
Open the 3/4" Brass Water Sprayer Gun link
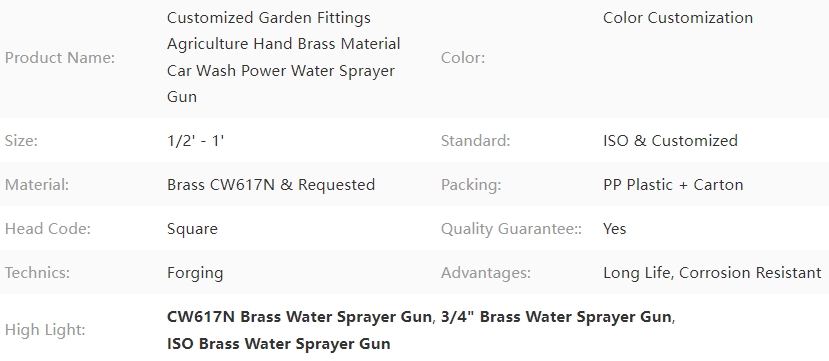pos(556,317)
